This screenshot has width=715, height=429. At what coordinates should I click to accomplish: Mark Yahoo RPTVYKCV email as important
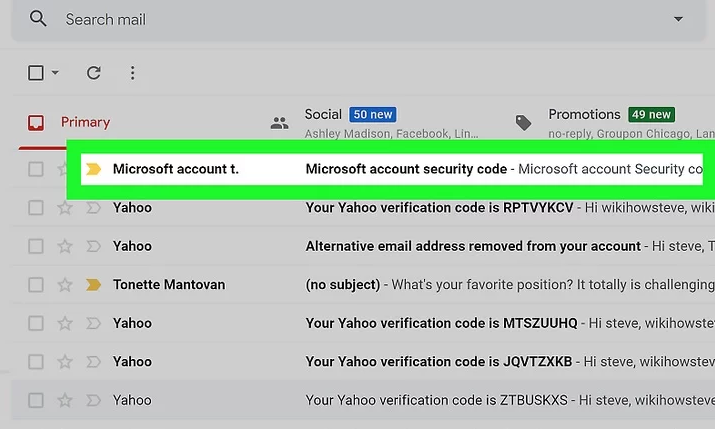93,208
